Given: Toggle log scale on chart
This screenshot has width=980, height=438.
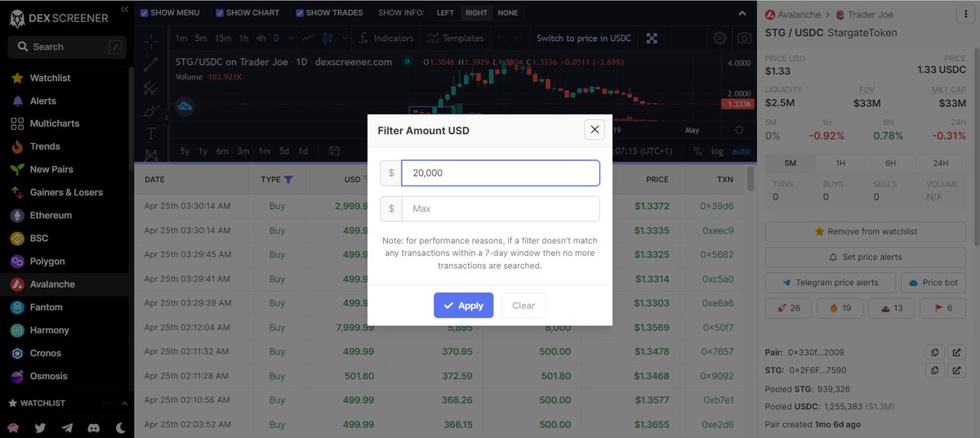Looking at the screenshot, I should pos(717,151).
